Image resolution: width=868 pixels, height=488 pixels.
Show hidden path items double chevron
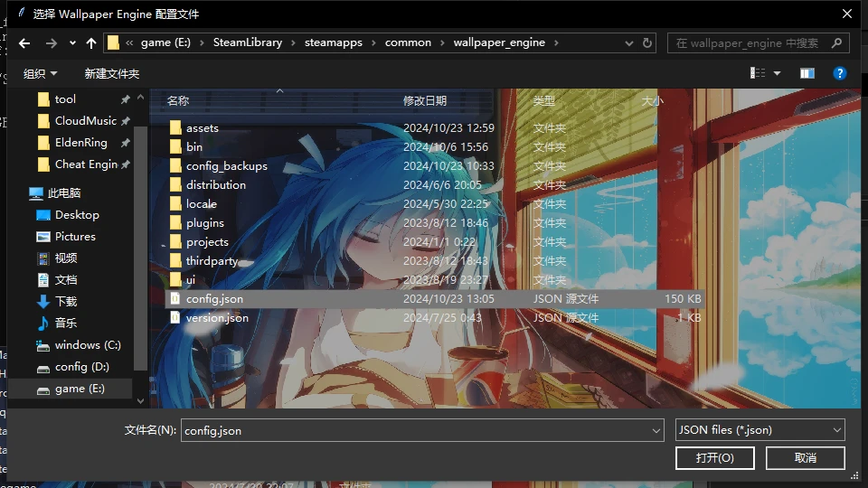click(129, 43)
